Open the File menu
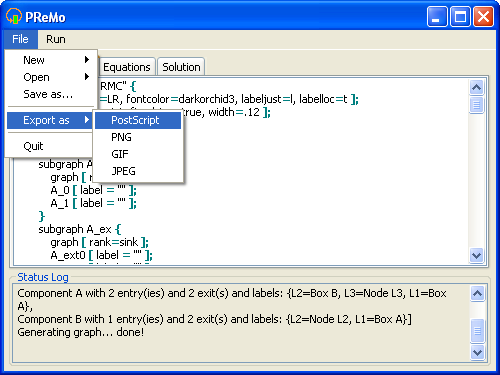500x375 pixels. tap(20, 39)
